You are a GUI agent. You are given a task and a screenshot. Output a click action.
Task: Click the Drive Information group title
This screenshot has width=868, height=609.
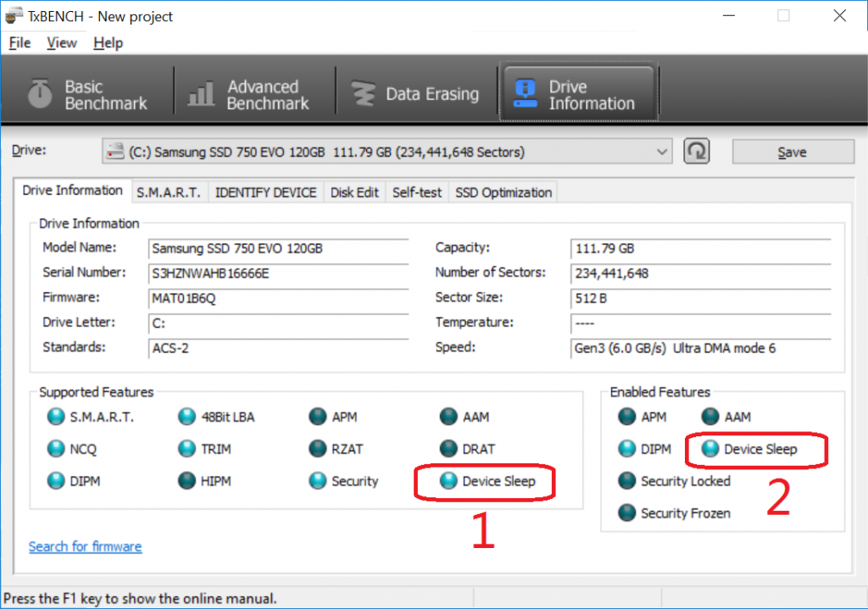[x=89, y=224]
